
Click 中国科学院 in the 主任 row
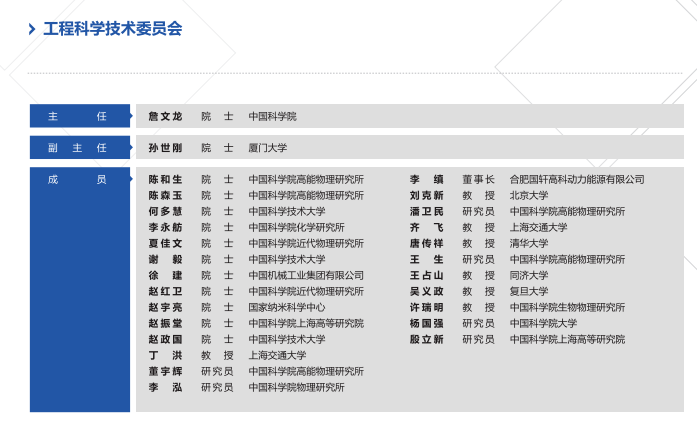coord(272,116)
